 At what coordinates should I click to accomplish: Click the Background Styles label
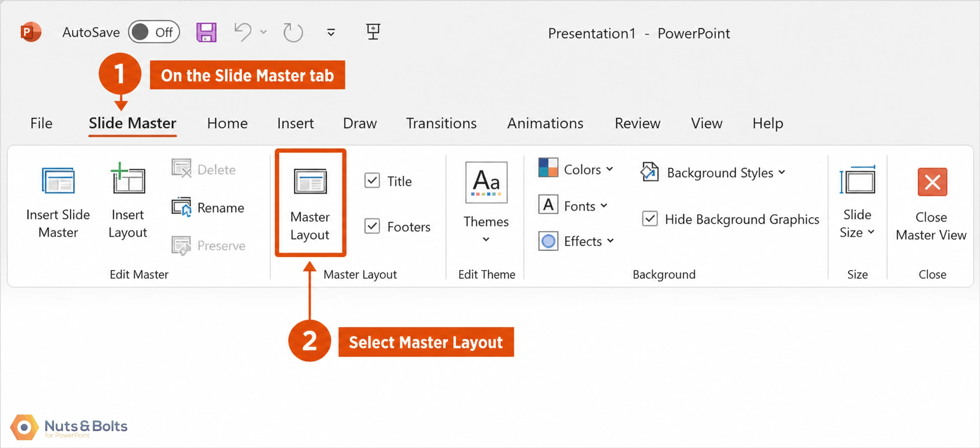720,173
